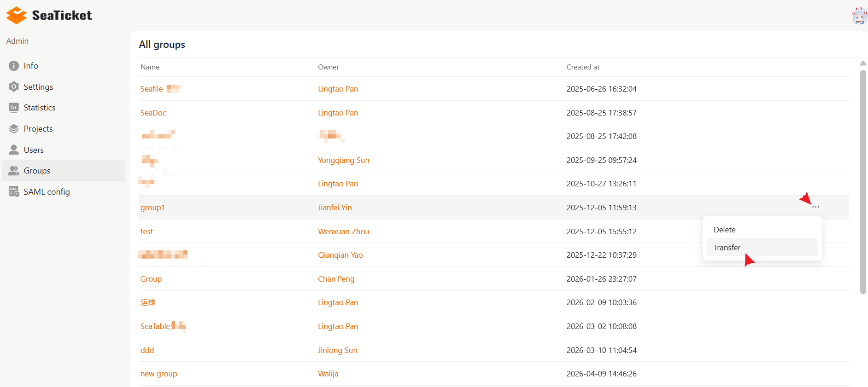
Task: Open the user avatar menu
Action: (x=859, y=16)
